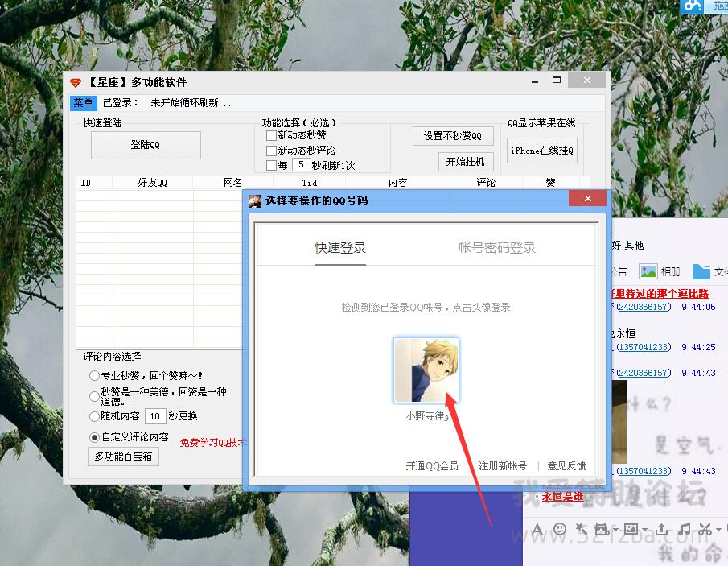This screenshot has width=728, height=566.
Task: Click the red 逗比路 underlined nickname link
Action: click(660, 294)
